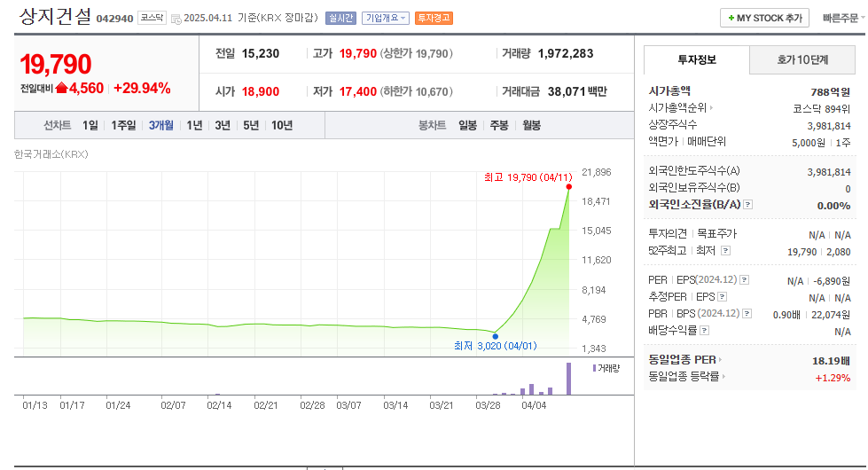Screen dimensions: 868x470
Task: Click the stock code 042940
Action: click(114, 19)
